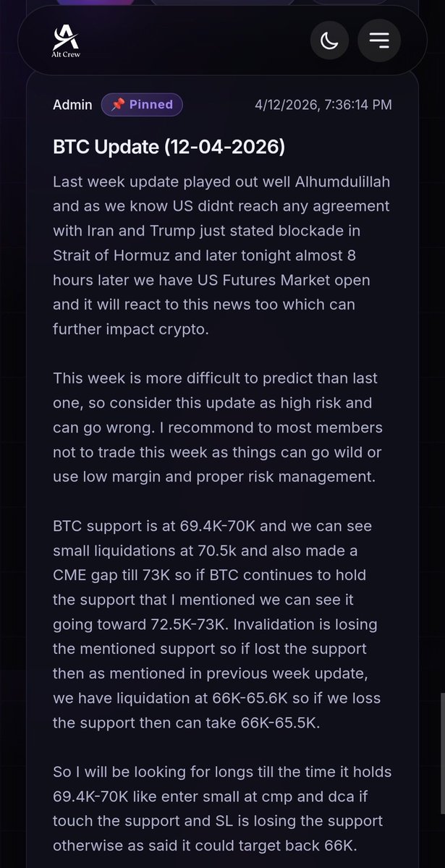
Task: Click the BTC Update (12-04-2026) heading
Action: pos(169,147)
